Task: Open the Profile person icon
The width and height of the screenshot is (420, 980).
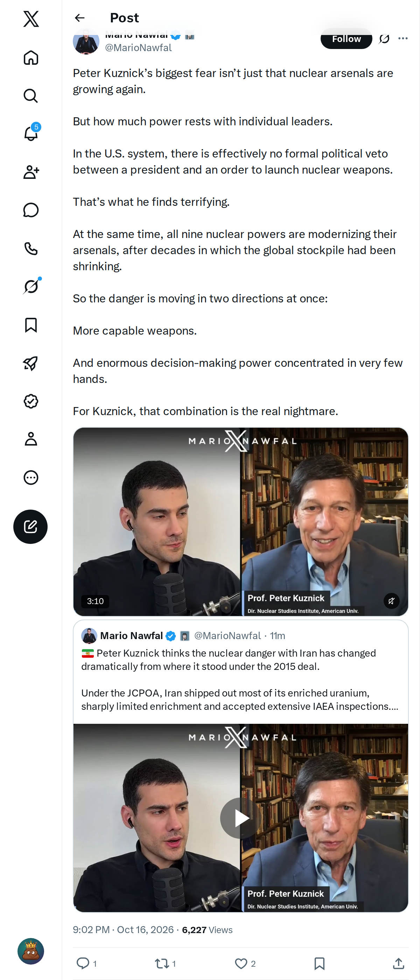Action: (31, 439)
